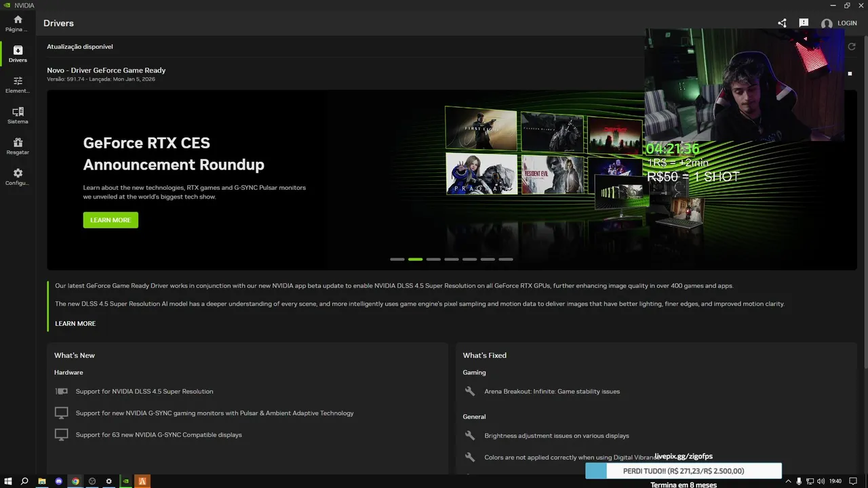Jump to the last carousel slide indicator
The width and height of the screenshot is (868, 488).
click(x=506, y=259)
